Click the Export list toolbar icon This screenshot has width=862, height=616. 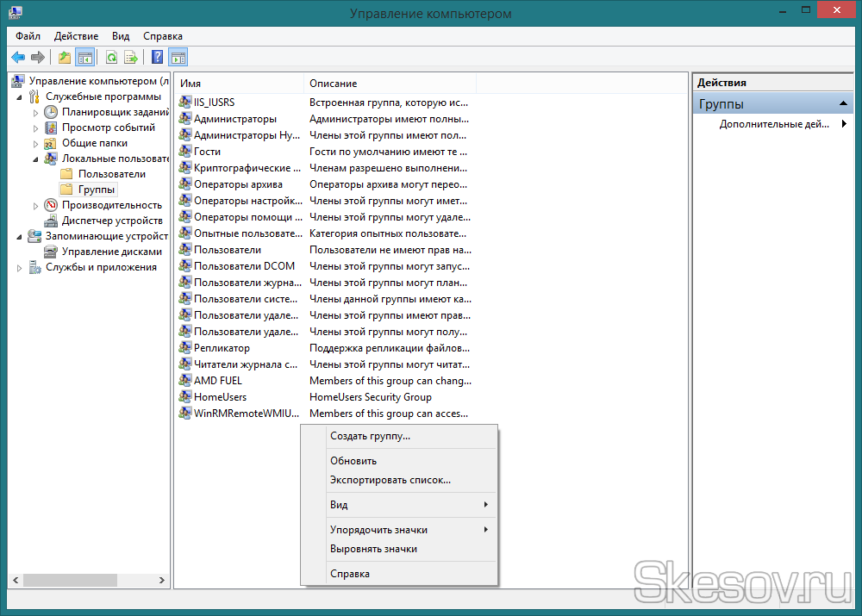click(131, 58)
